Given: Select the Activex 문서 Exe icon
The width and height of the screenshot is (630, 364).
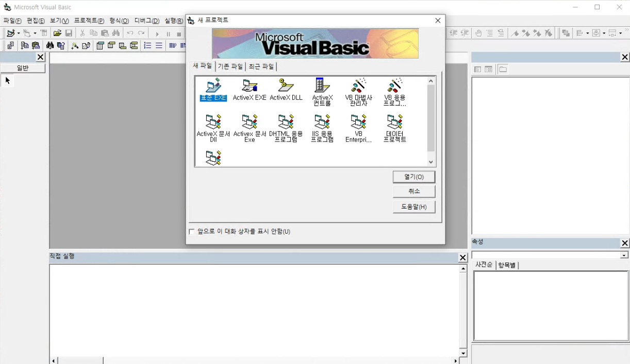Looking at the screenshot, I should coord(250,128).
